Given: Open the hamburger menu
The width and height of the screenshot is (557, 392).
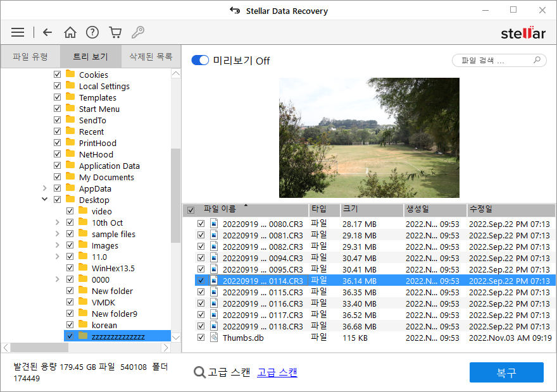Looking at the screenshot, I should (x=18, y=32).
